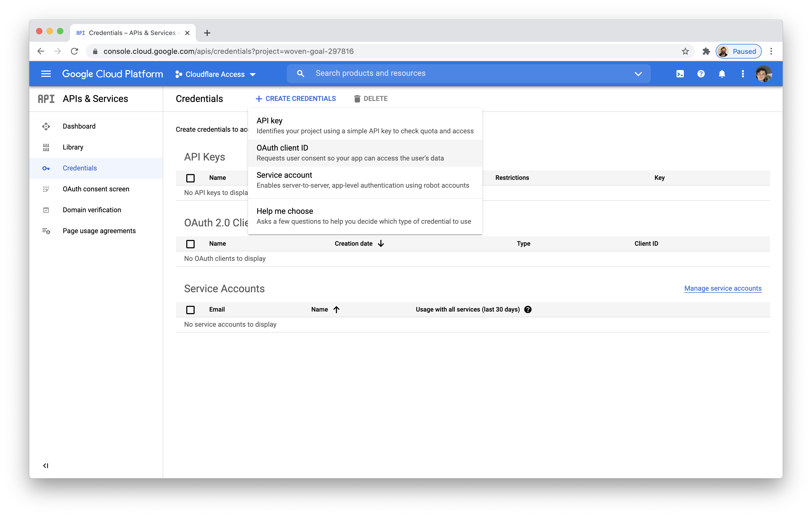Click the Dashboard icon in sidebar
Image resolution: width=812 pixels, height=517 pixels.
[x=46, y=126]
